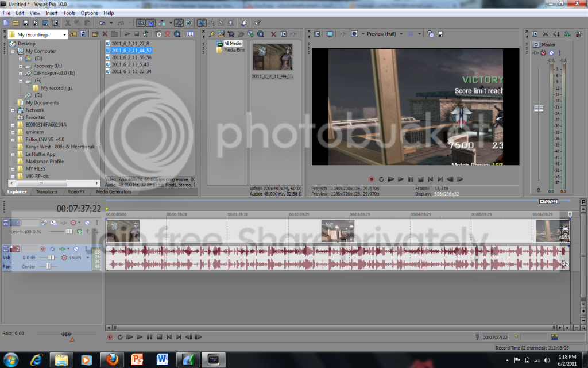Adjust the Level slider on video track
588x368 pixels.
pos(69,232)
